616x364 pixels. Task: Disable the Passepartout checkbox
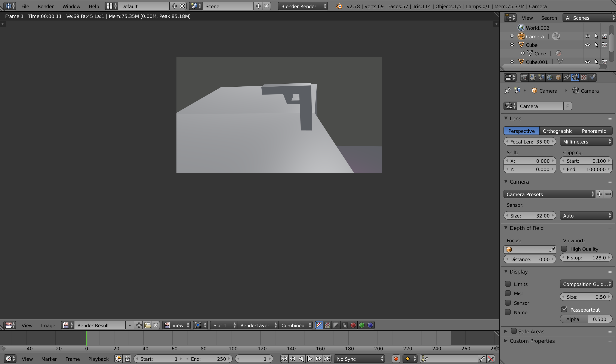click(x=564, y=309)
